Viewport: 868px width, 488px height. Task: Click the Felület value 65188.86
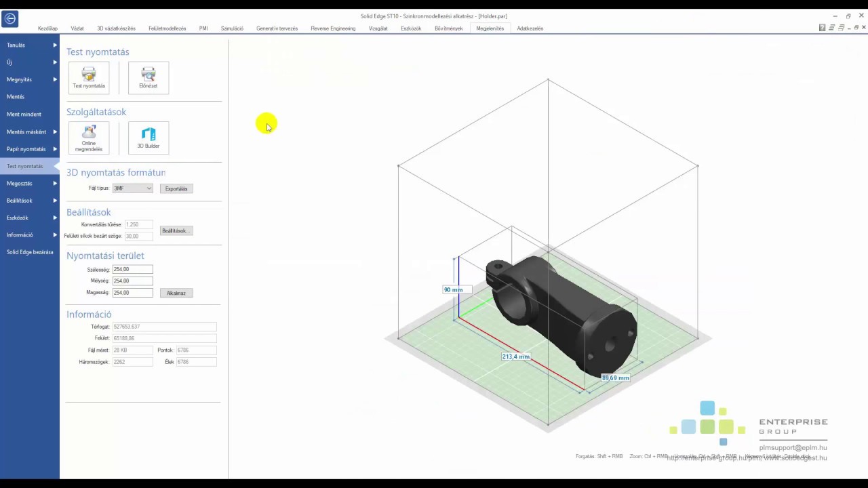point(164,338)
